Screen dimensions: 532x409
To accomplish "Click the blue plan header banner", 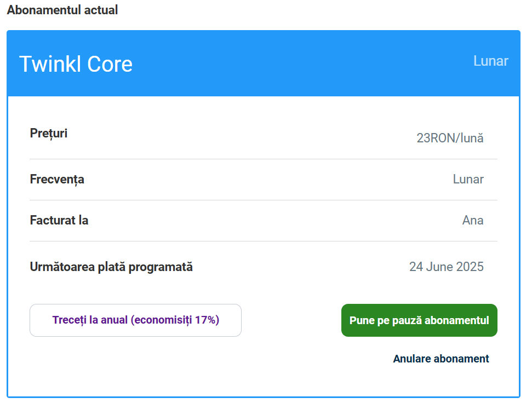I will tap(264, 64).
